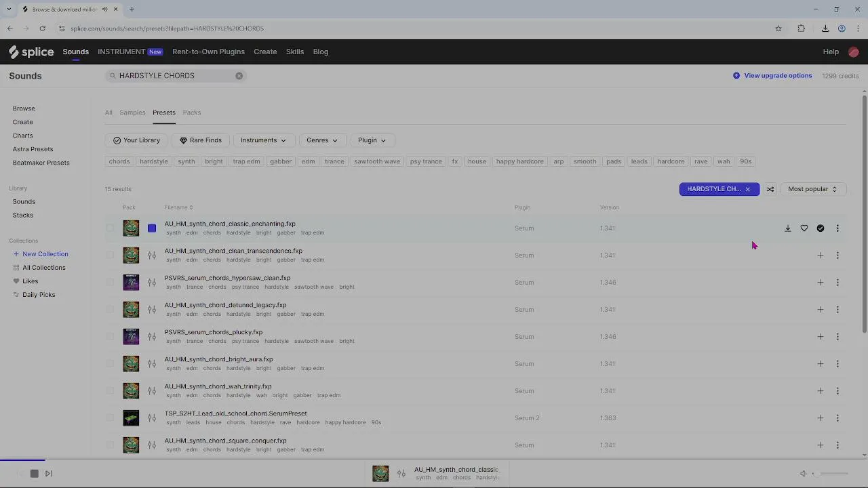The height and width of the screenshot is (488, 868).
Task: Open the Most popular sort dropdown
Action: [812, 189]
